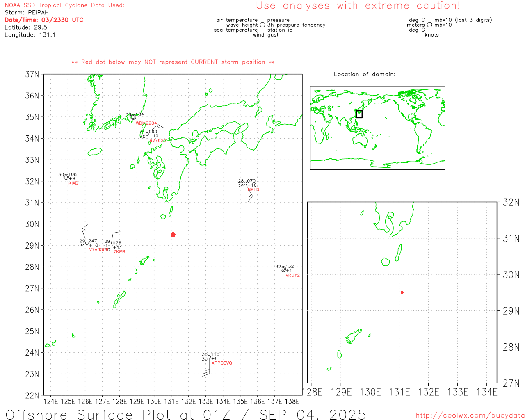Click 'NOAA SSD Tropical Cyclone Data Used:' header
The width and height of the screenshot is (525, 420).
64,5
